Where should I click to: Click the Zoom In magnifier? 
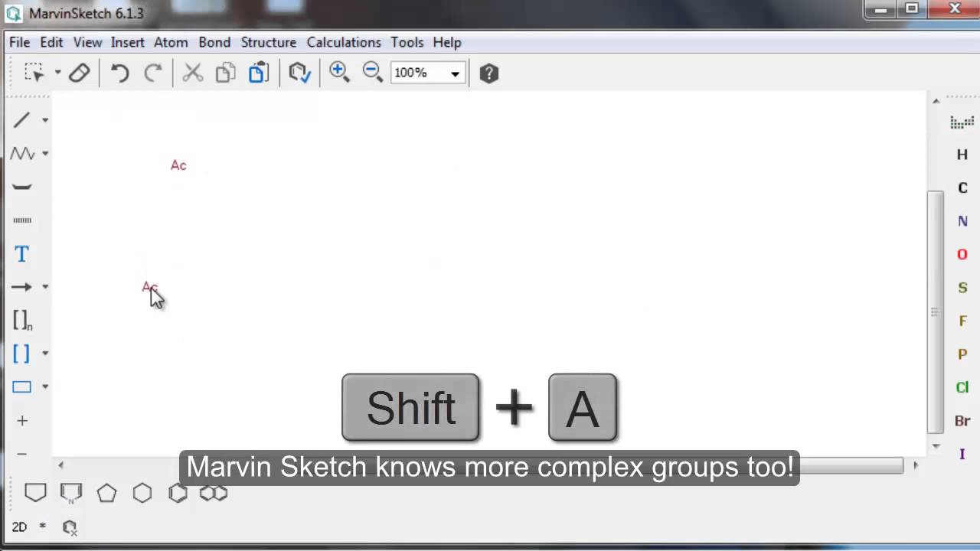pyautogui.click(x=338, y=72)
